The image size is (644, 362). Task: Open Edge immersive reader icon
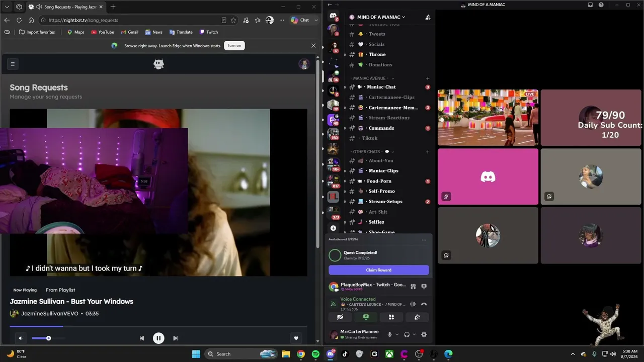click(224, 20)
